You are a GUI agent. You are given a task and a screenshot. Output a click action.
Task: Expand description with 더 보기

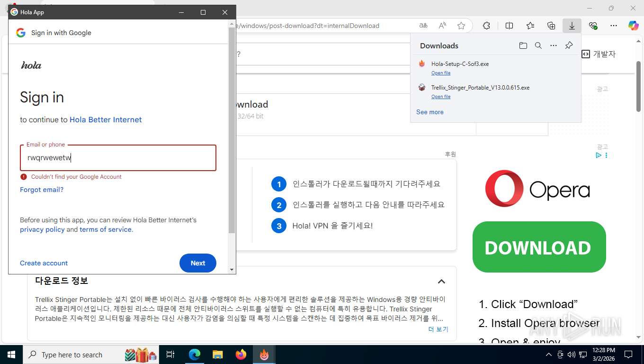point(438,329)
